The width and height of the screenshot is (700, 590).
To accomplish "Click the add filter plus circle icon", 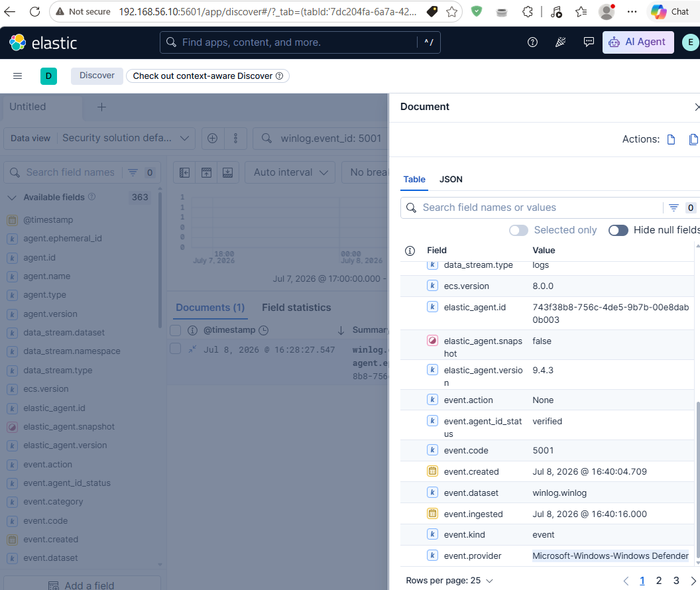I will click(x=213, y=139).
